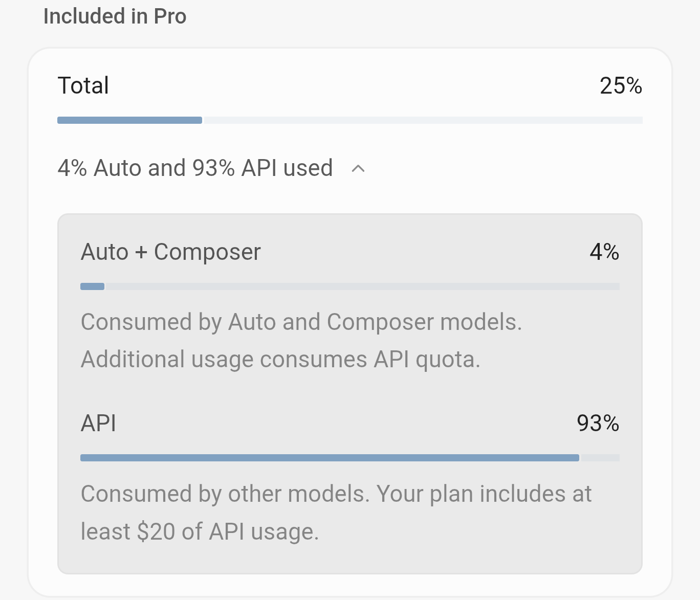Click the Auto + Composer label
The width and height of the screenshot is (700, 600).
point(171,252)
